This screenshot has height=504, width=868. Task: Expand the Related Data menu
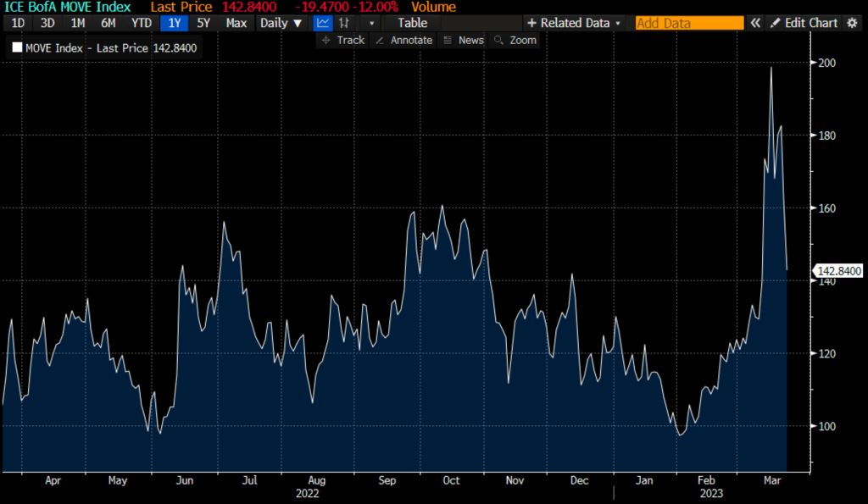point(573,23)
